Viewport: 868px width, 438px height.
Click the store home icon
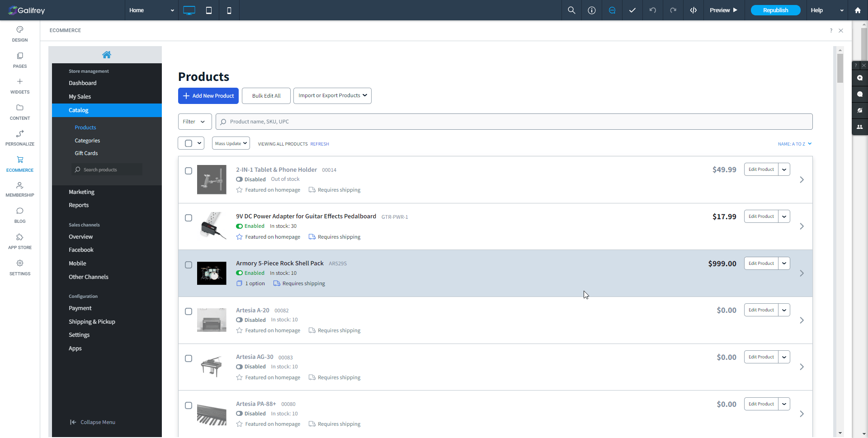tap(107, 55)
